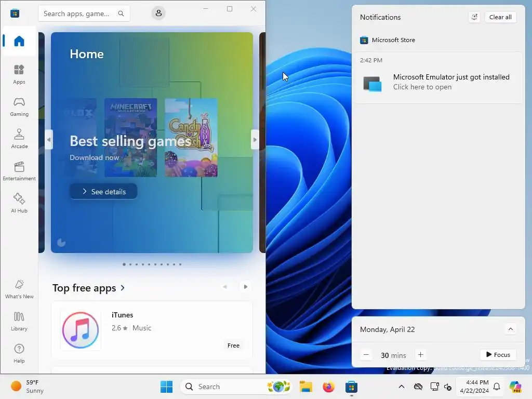Open File Explorer from taskbar
This screenshot has height=399, width=532.
coord(305,387)
